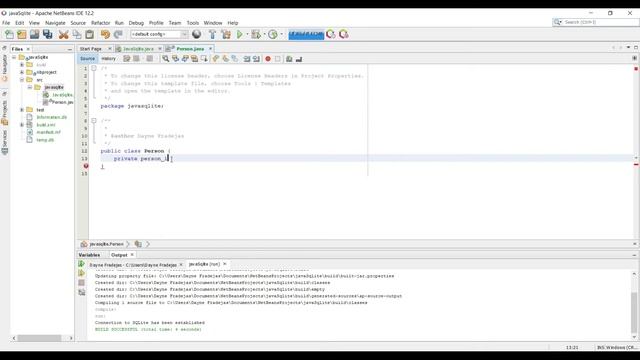
Task: Open the Run Project dropdown arrow
Action: [247, 34]
